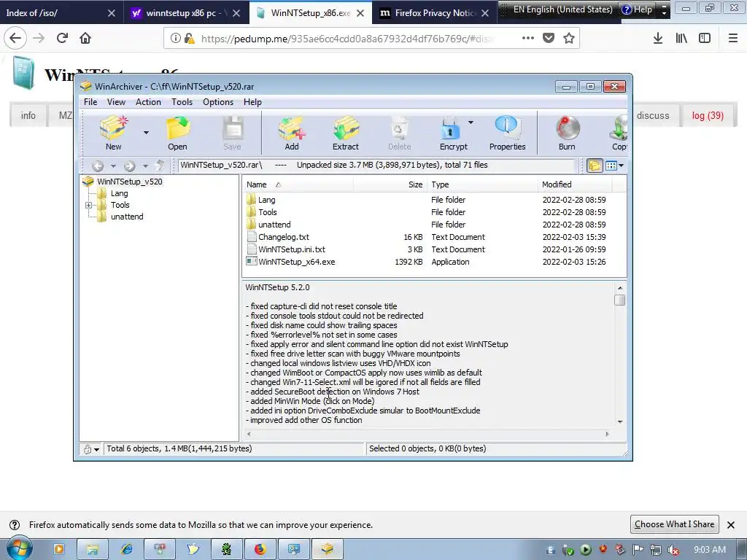Click the up one level arrow icon
This screenshot has height=560, width=747.
tap(160, 166)
